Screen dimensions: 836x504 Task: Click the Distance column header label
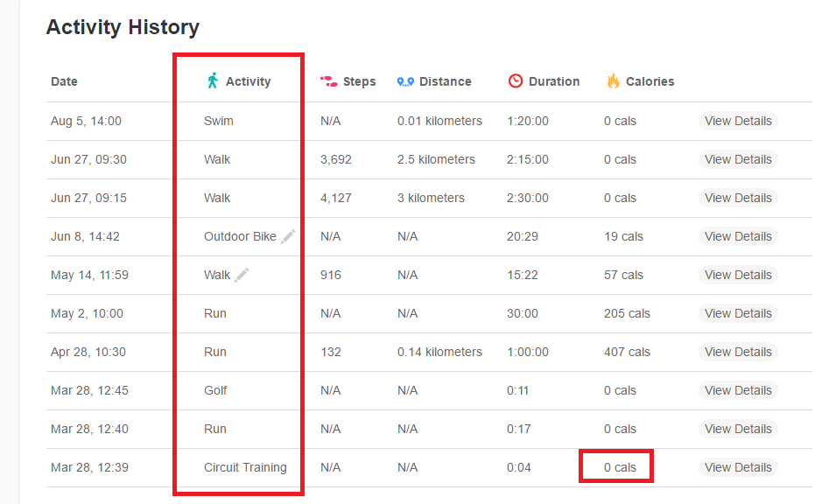click(x=445, y=81)
